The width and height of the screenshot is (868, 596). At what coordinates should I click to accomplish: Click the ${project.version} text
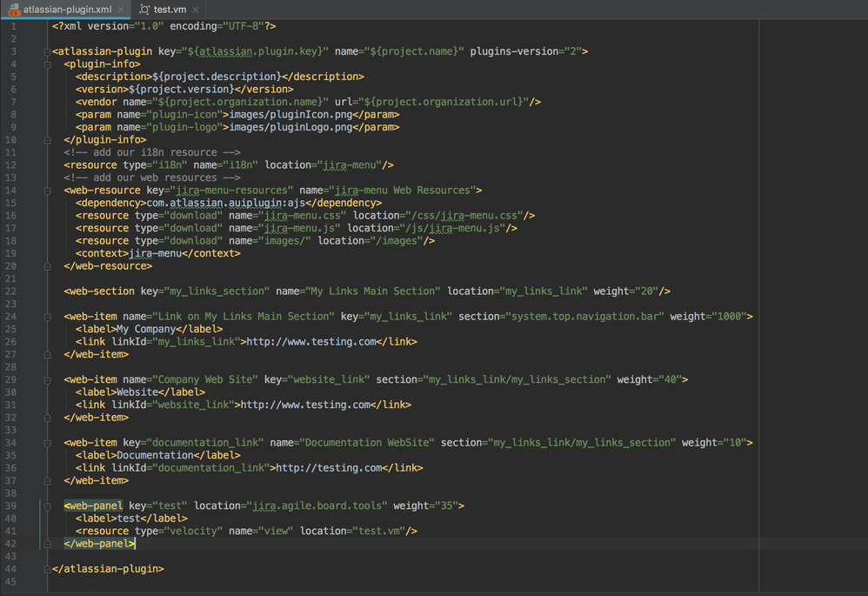[182, 89]
